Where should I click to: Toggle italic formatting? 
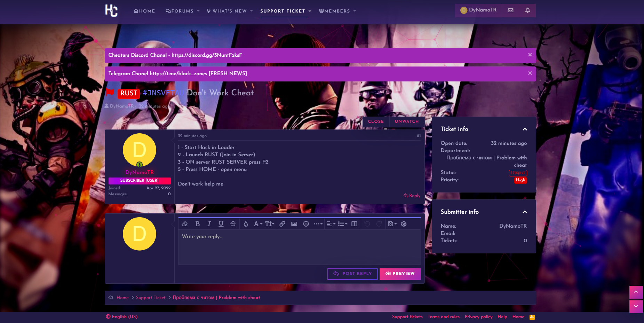coord(209,224)
